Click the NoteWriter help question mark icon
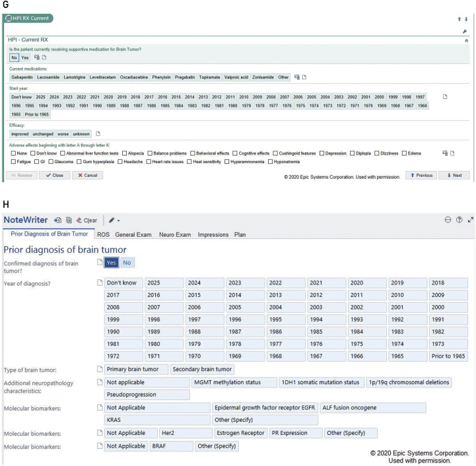 459,220
